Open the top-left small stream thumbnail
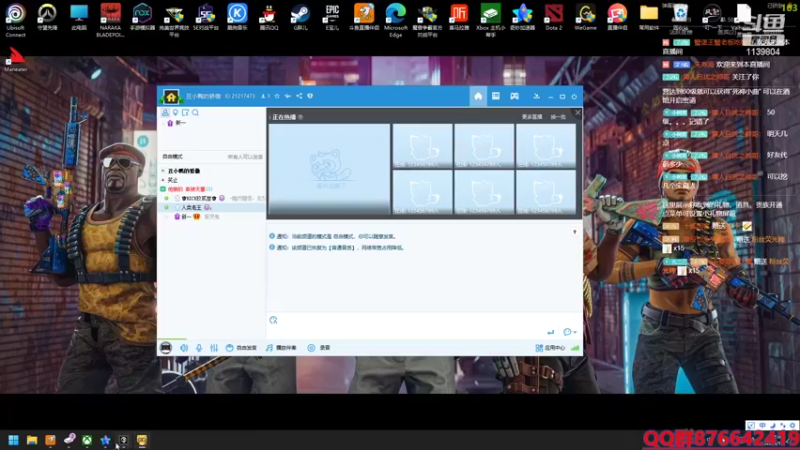 pos(422,146)
